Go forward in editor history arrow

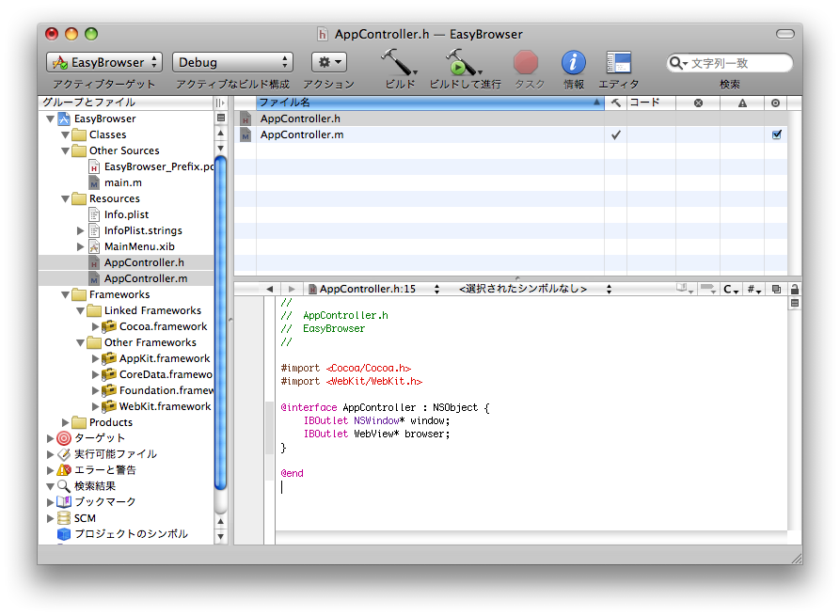pyautogui.click(x=292, y=290)
